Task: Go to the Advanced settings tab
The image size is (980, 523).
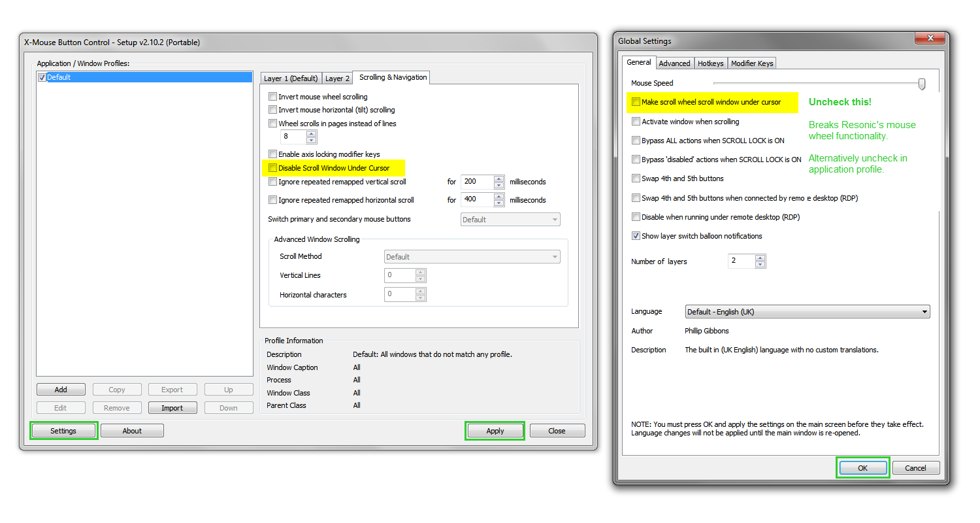Action: (x=674, y=63)
